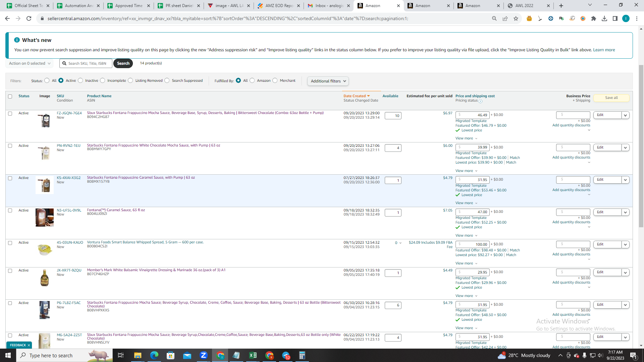Open Zoom from the taskbar

[204, 355]
